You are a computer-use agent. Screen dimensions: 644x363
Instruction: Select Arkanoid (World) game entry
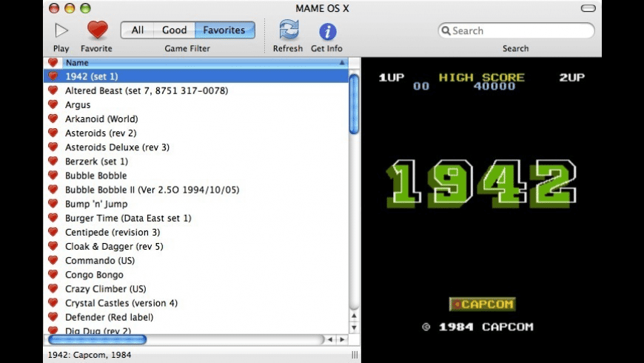(196, 119)
